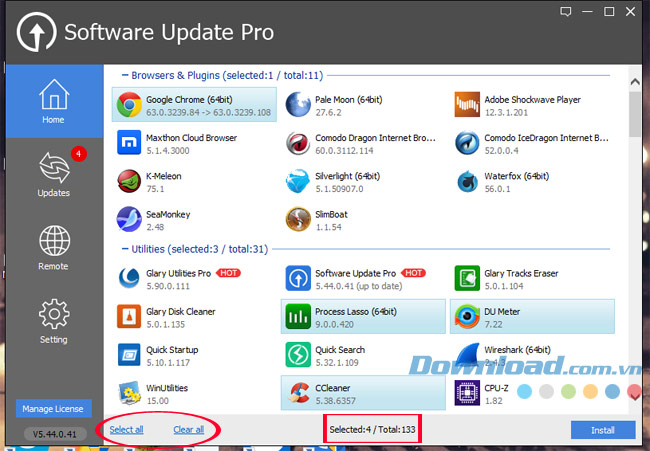Pick the Comodo Dragon Internet Browser icon
Viewport: 650px width, 451px height.
[x=298, y=143]
